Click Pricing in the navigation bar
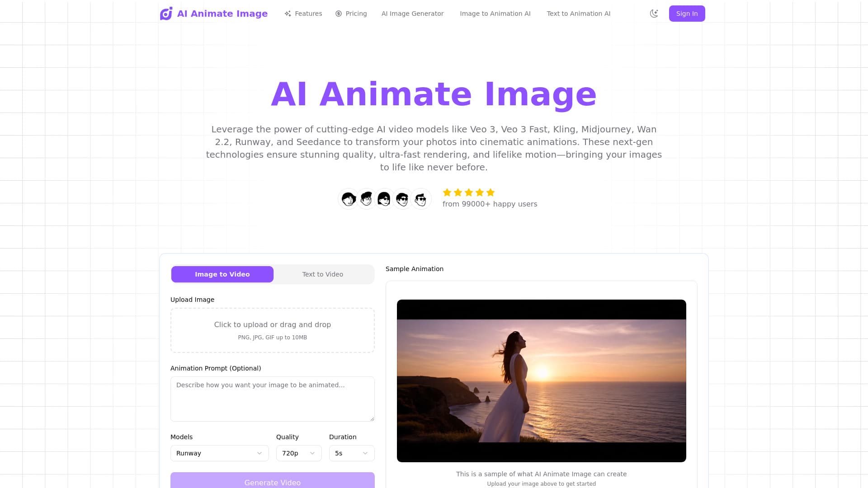The width and height of the screenshot is (868, 488). 356,14
